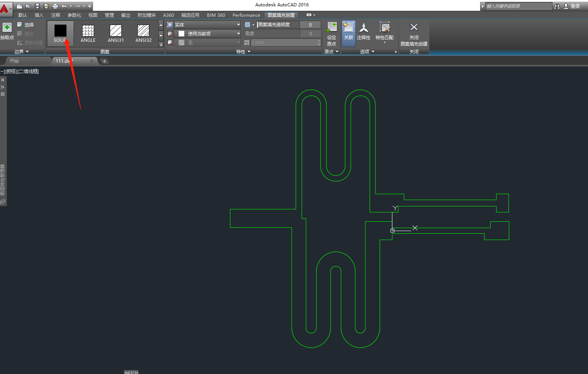
Task: Open the 无 background color dropdown
Action: (x=207, y=43)
